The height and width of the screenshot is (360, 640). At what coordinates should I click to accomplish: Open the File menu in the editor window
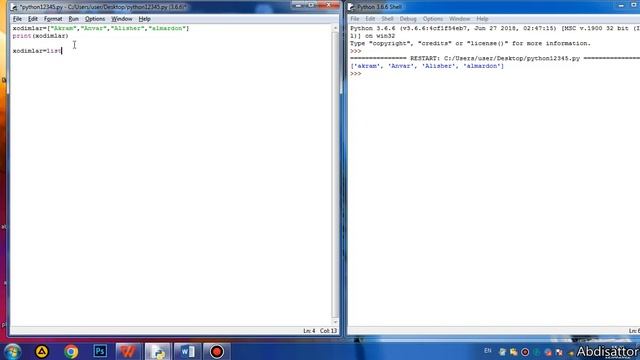[x=17, y=19]
